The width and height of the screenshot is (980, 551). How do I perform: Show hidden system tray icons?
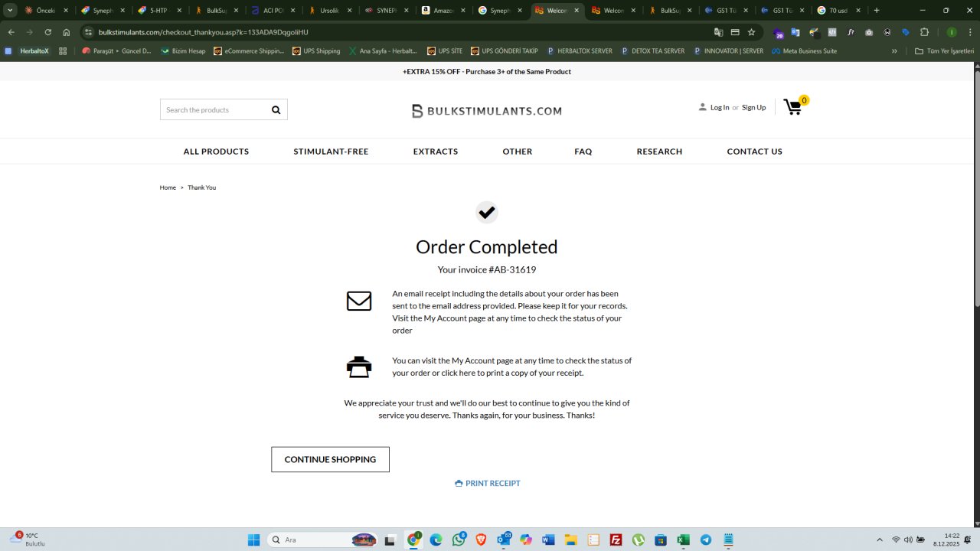coord(879,540)
